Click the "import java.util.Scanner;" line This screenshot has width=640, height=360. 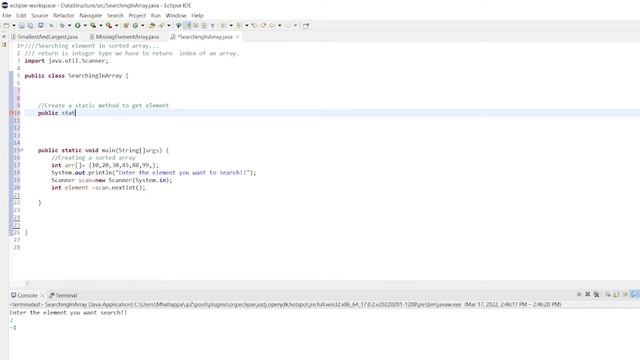67,60
